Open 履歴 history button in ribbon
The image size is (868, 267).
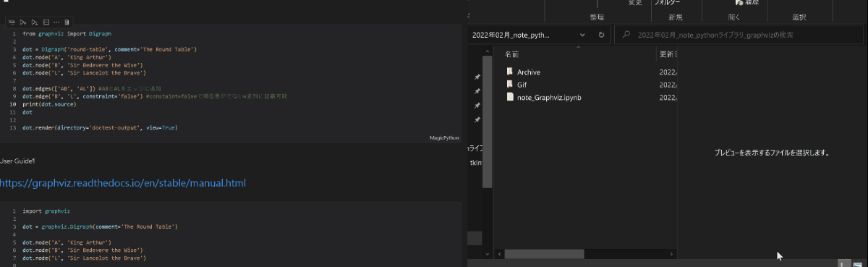(x=747, y=3)
